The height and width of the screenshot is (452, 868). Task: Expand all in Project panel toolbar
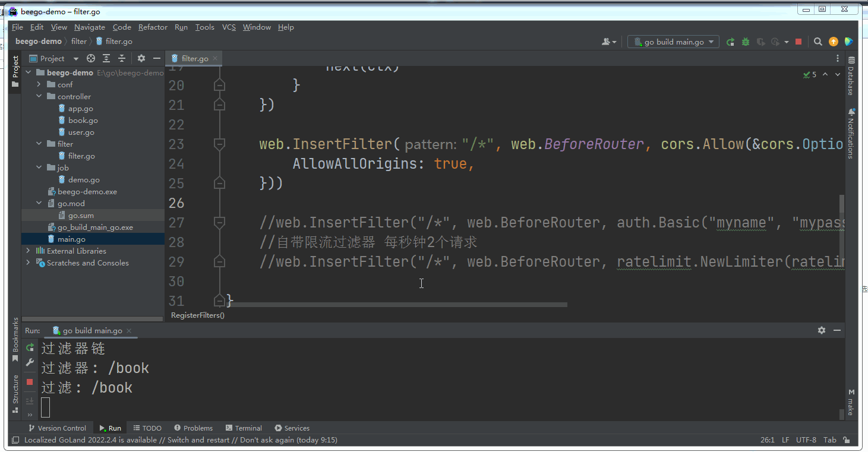tap(106, 58)
